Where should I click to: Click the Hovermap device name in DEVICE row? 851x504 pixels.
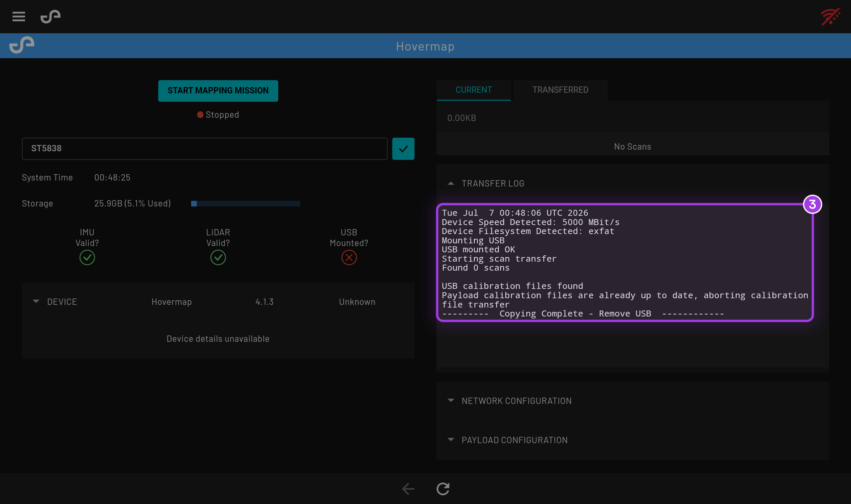tap(172, 302)
